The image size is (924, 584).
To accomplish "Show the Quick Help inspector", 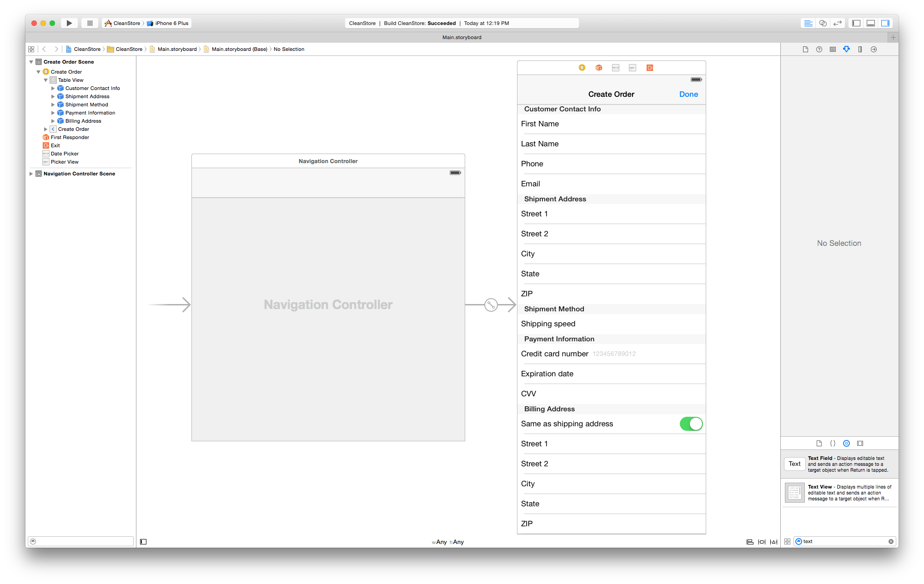I will pos(819,49).
